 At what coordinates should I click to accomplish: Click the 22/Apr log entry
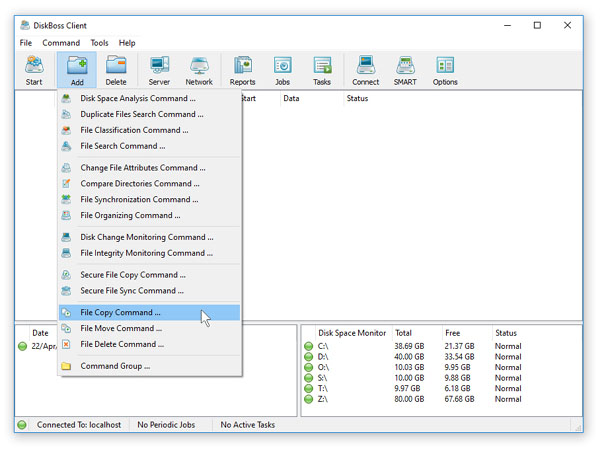[x=44, y=346]
